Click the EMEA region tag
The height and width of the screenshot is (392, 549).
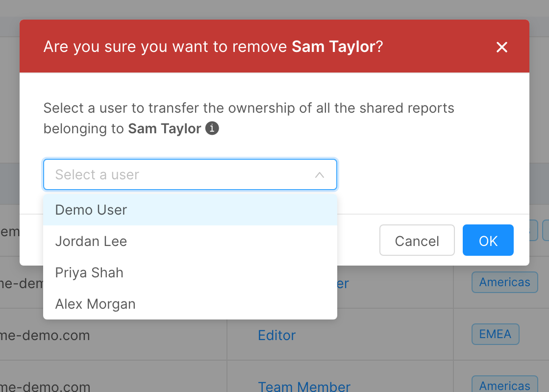495,334
